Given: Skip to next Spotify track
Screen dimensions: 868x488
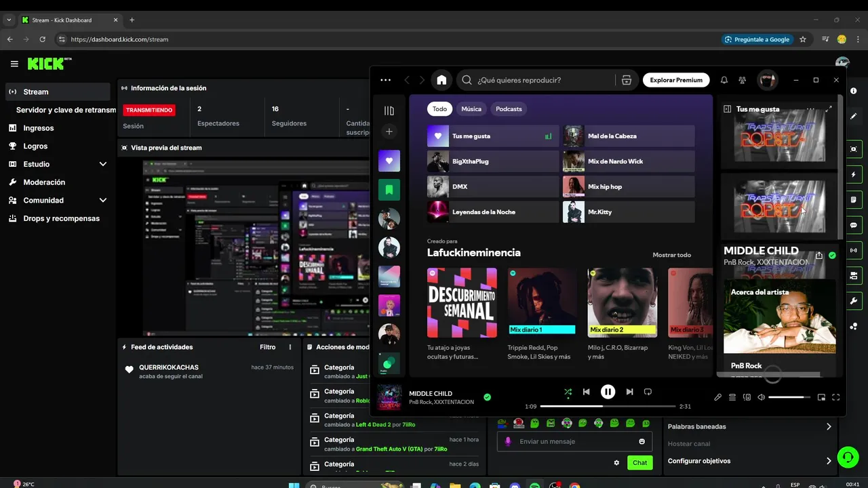Looking at the screenshot, I should (x=629, y=392).
